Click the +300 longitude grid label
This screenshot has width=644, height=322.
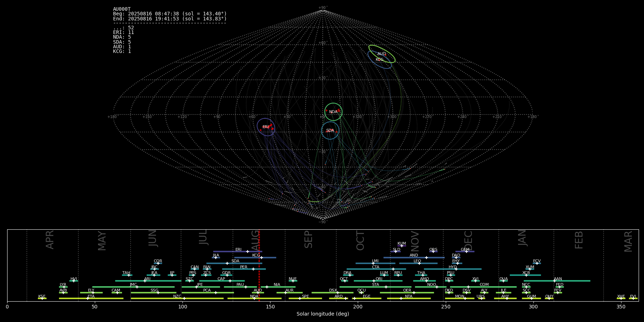point(392,117)
